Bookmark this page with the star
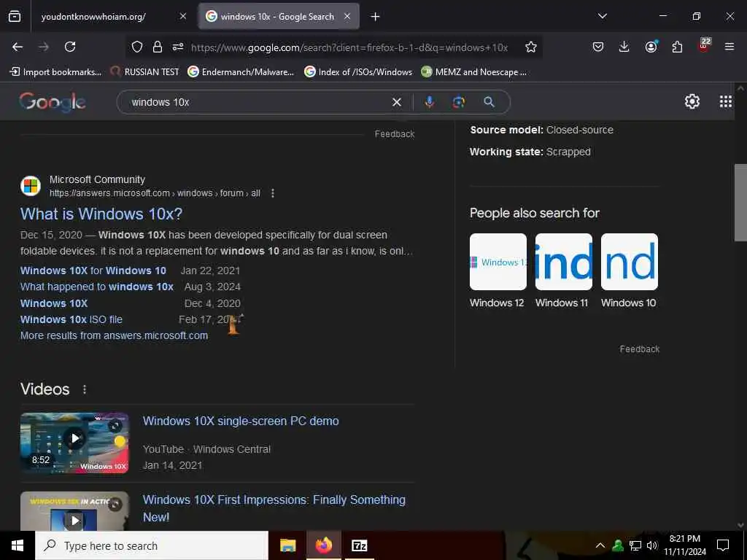The height and width of the screenshot is (560, 747). (531, 47)
